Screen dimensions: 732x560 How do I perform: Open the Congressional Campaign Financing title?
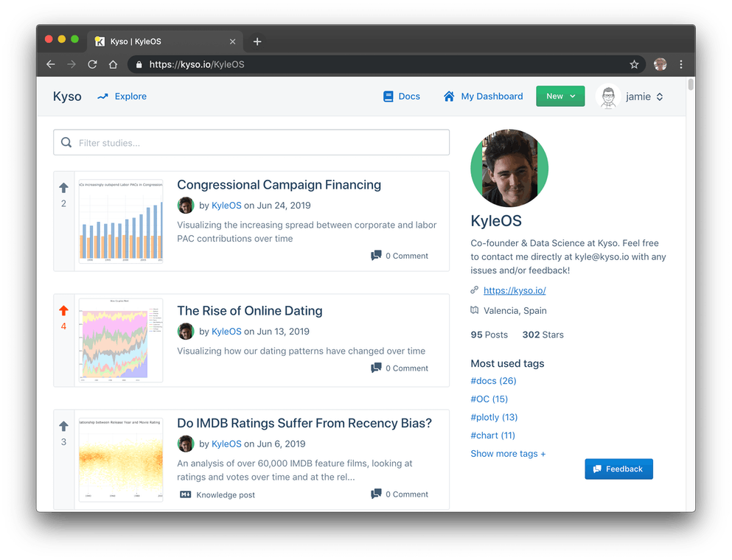pyautogui.click(x=279, y=185)
